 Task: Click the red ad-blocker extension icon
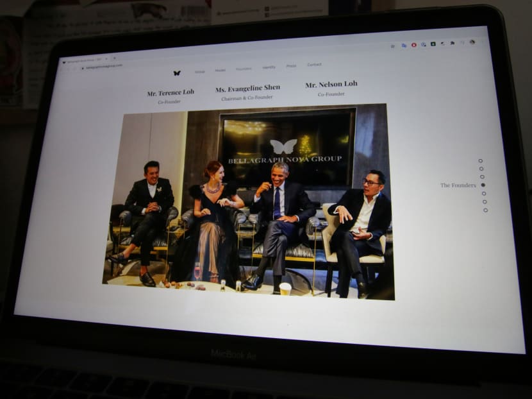414,45
